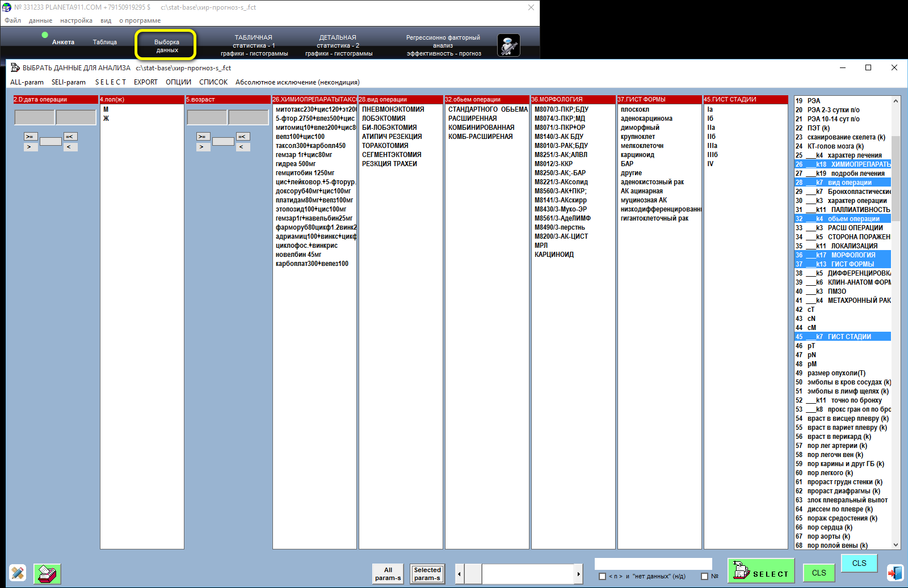Open the ОПЦИИ menu
The image size is (908, 588).
point(178,82)
